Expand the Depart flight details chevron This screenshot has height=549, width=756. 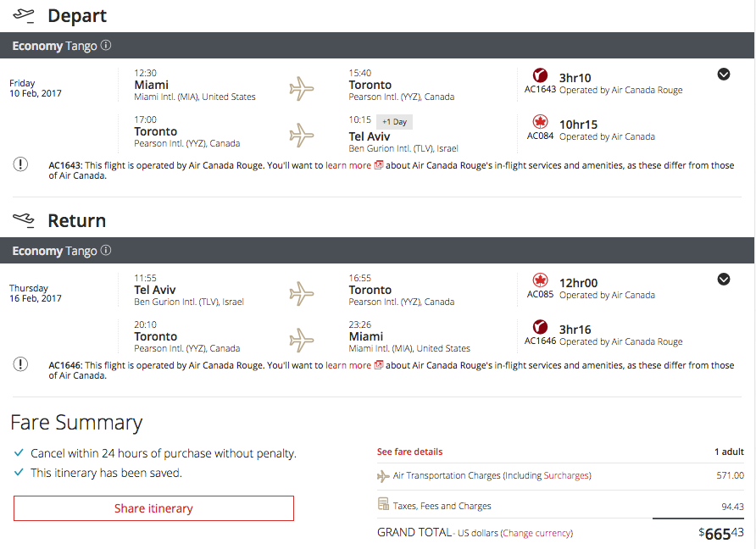[724, 74]
